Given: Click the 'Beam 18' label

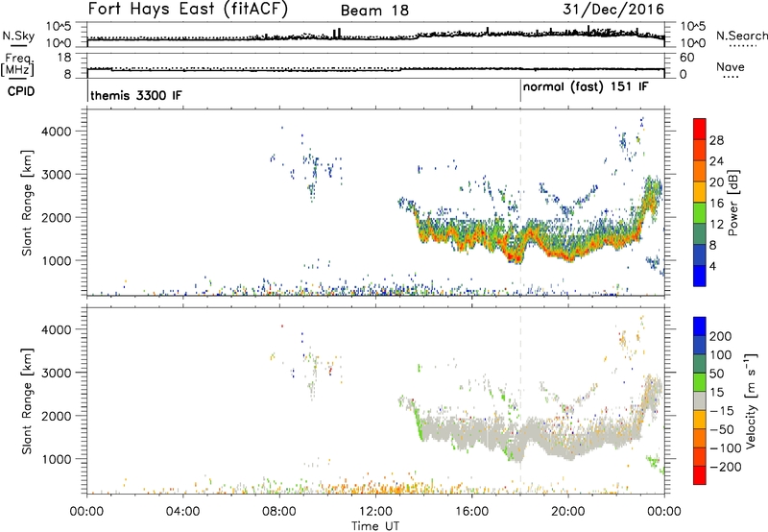Looking at the screenshot, I should click(374, 11).
